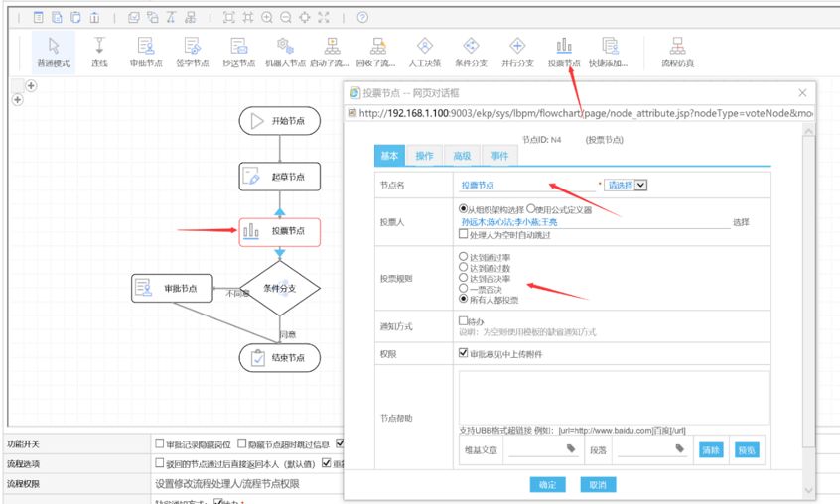Open the 流程仿真 simulation tool

point(677,51)
